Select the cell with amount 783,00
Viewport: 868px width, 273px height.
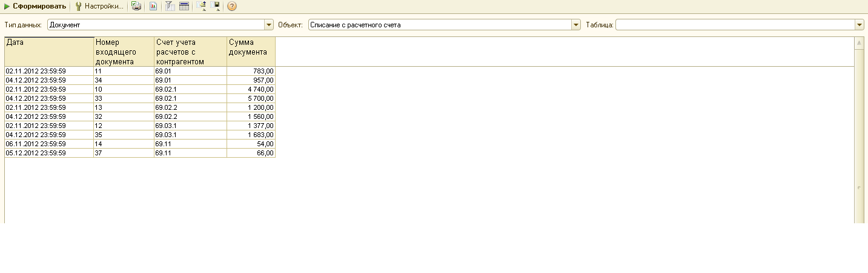251,71
